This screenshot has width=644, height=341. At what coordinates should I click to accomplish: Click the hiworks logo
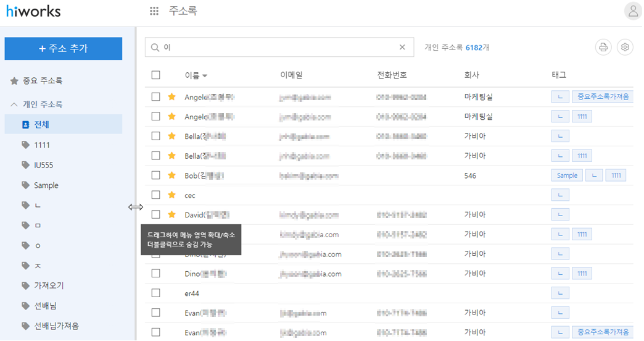[x=33, y=11]
